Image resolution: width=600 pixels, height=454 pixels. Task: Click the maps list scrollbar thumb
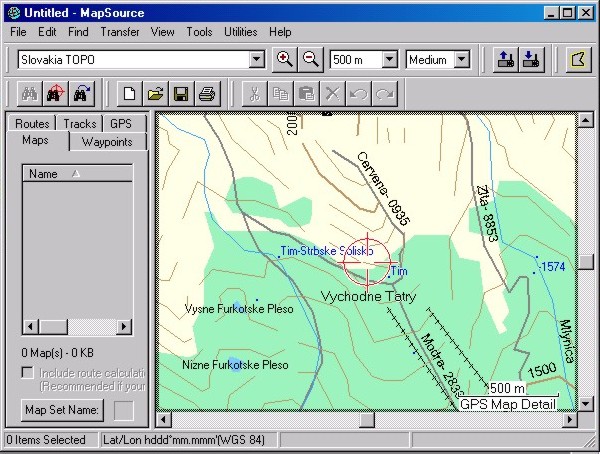pyautogui.click(x=54, y=327)
